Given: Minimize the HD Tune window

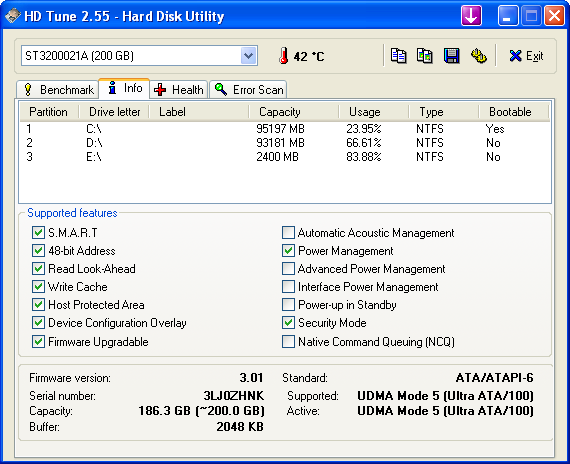Looking at the screenshot, I should pos(508,16).
